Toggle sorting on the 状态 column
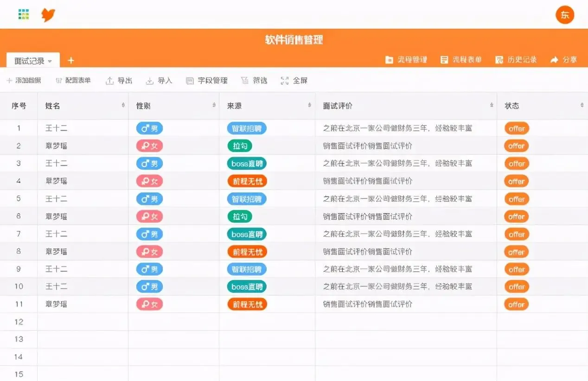Viewport: 588px width, 381px height. [582, 105]
